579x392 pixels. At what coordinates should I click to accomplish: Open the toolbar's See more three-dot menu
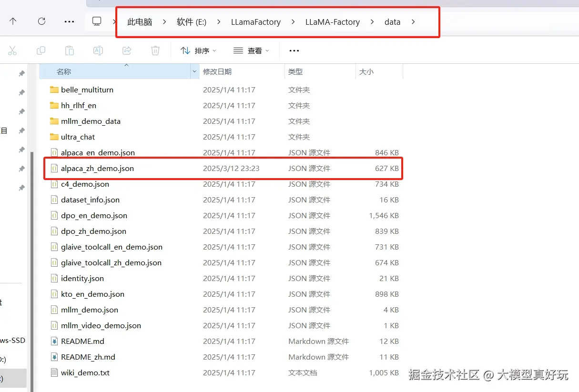(294, 50)
